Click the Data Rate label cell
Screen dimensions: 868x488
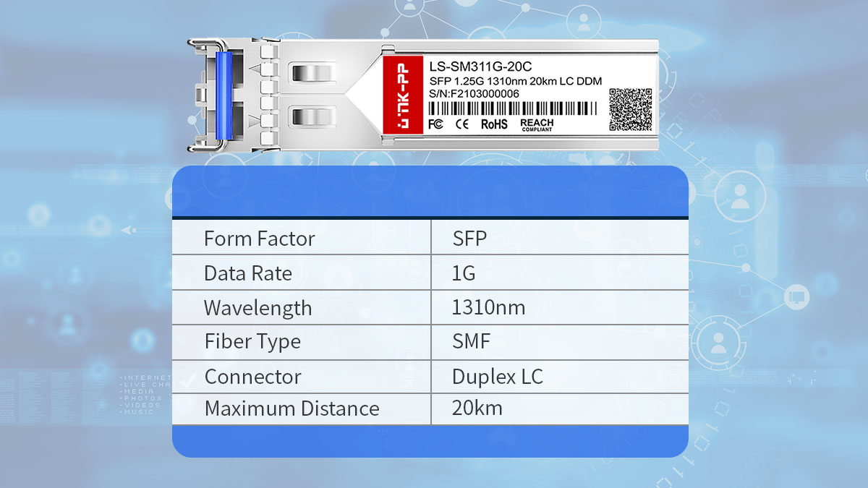point(302,273)
